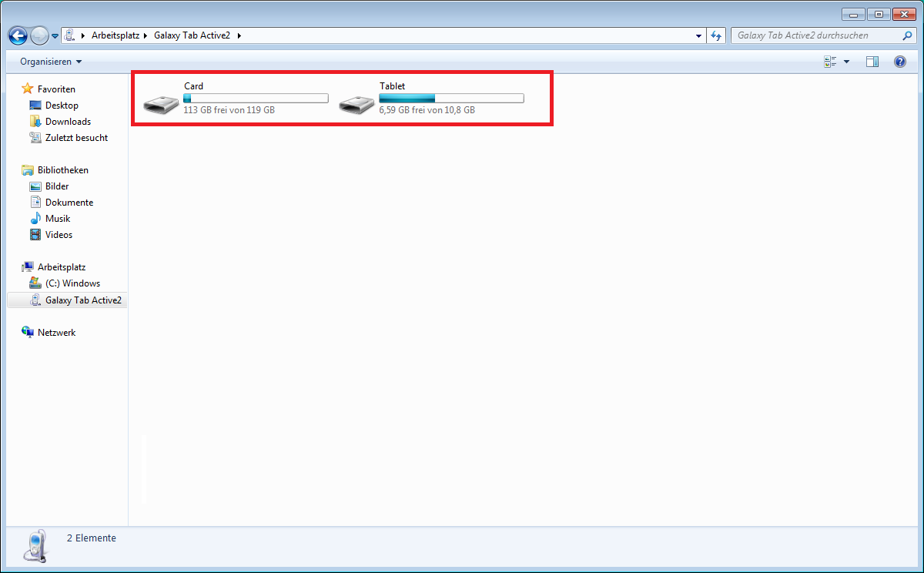Expand the address bar history dropdown
The image size is (924, 573).
click(698, 35)
